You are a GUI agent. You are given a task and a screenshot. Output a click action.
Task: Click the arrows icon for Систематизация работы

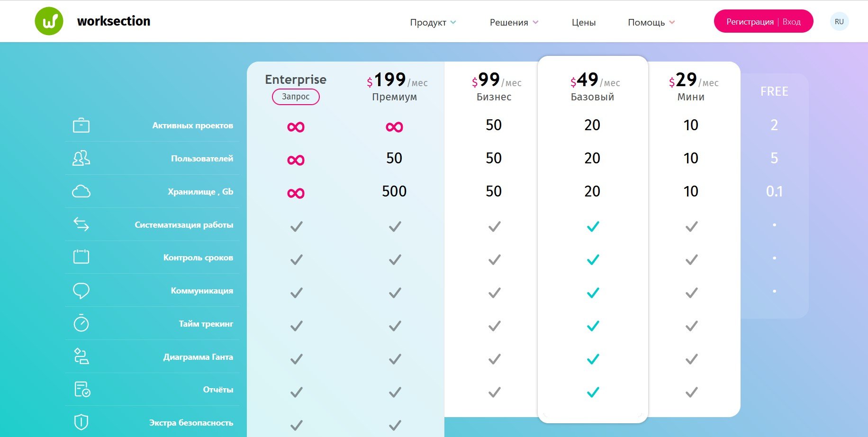[81, 224]
